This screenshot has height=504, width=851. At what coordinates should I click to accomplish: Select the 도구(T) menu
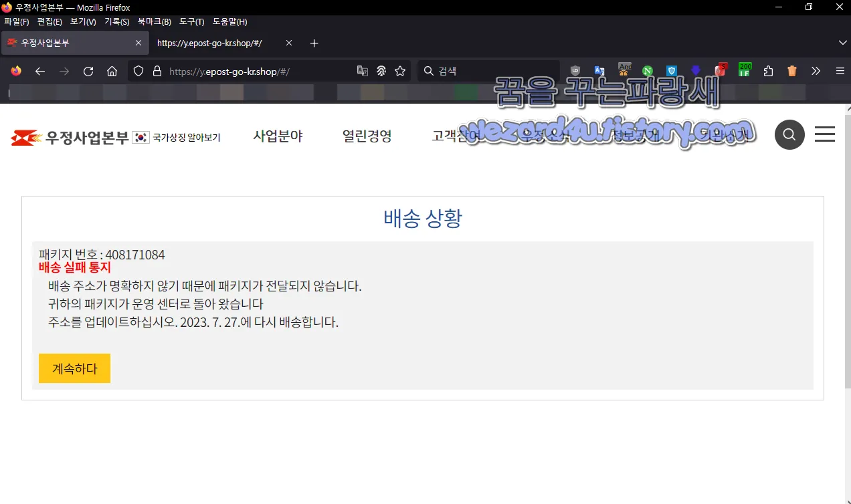pyautogui.click(x=191, y=21)
